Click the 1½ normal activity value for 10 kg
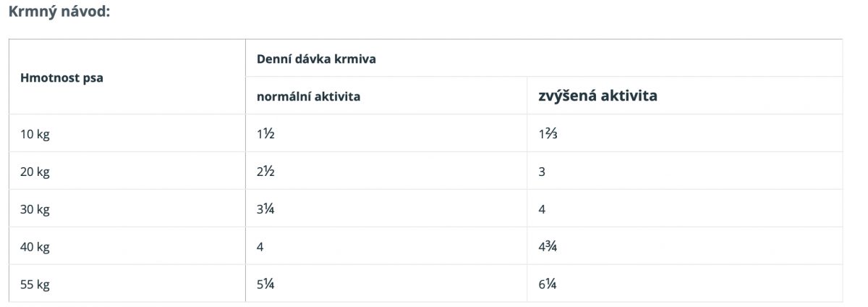The width and height of the screenshot is (868, 307). tap(265, 134)
